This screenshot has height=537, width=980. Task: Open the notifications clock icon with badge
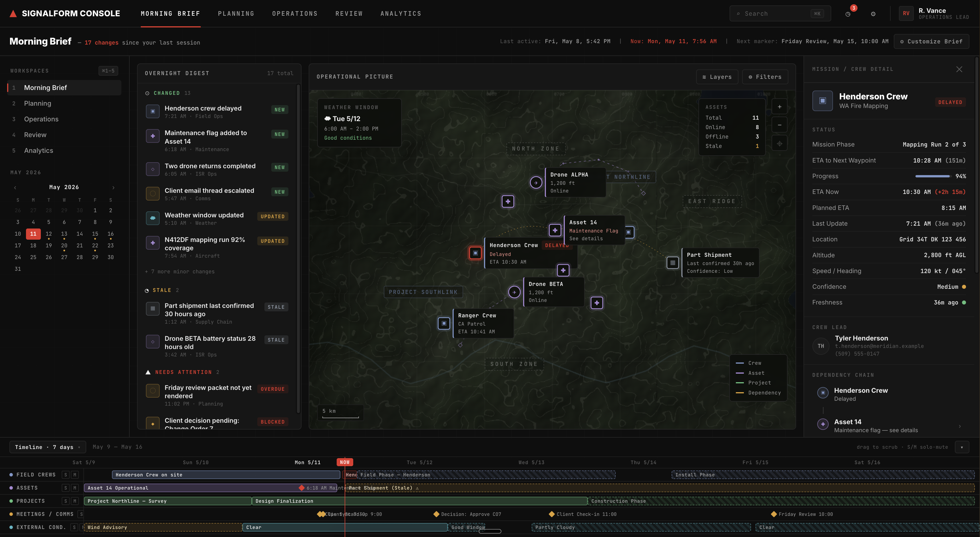(848, 14)
